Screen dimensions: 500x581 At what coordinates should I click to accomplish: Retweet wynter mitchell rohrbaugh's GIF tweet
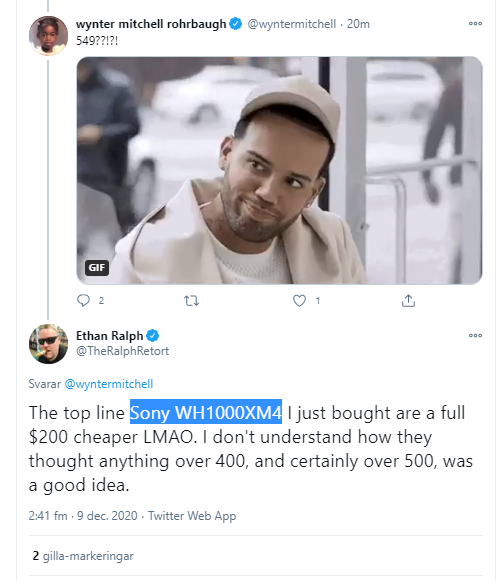[192, 301]
